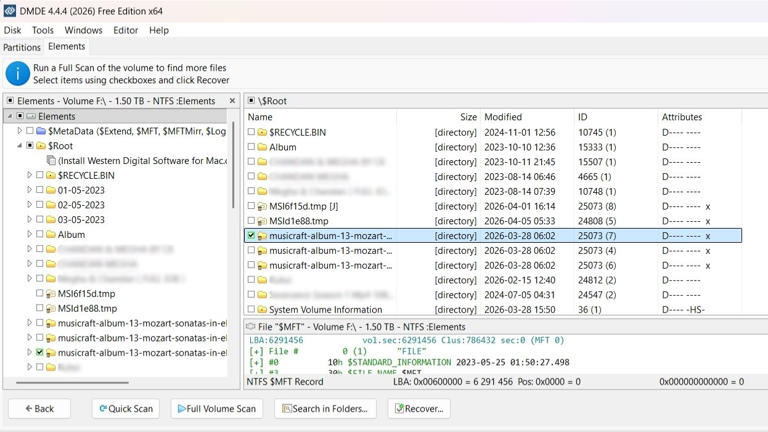The width and height of the screenshot is (768, 432).
Task: Click the Install Western Digital Software file icon
Action: tap(51, 160)
